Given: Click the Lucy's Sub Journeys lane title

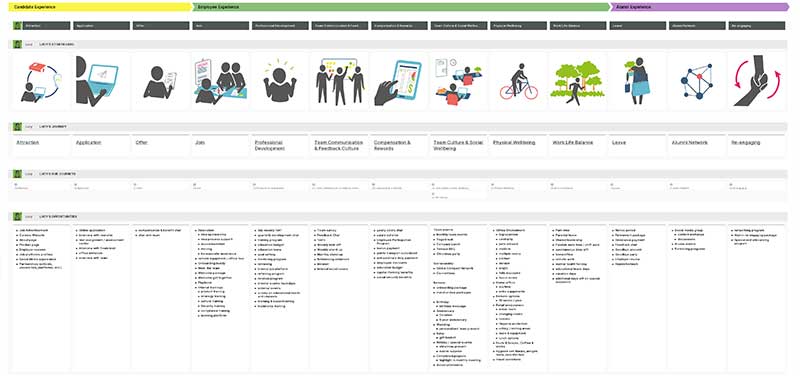Looking at the screenshot, I should pyautogui.click(x=58, y=174).
